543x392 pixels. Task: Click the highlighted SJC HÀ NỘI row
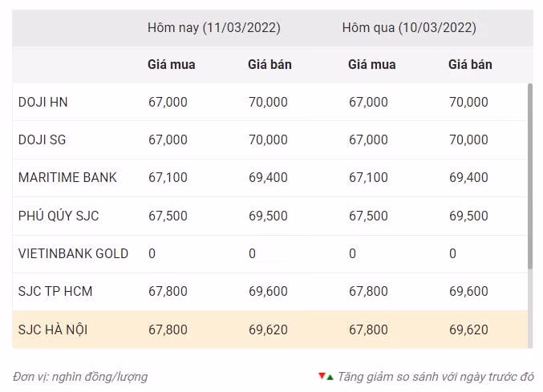(270, 329)
